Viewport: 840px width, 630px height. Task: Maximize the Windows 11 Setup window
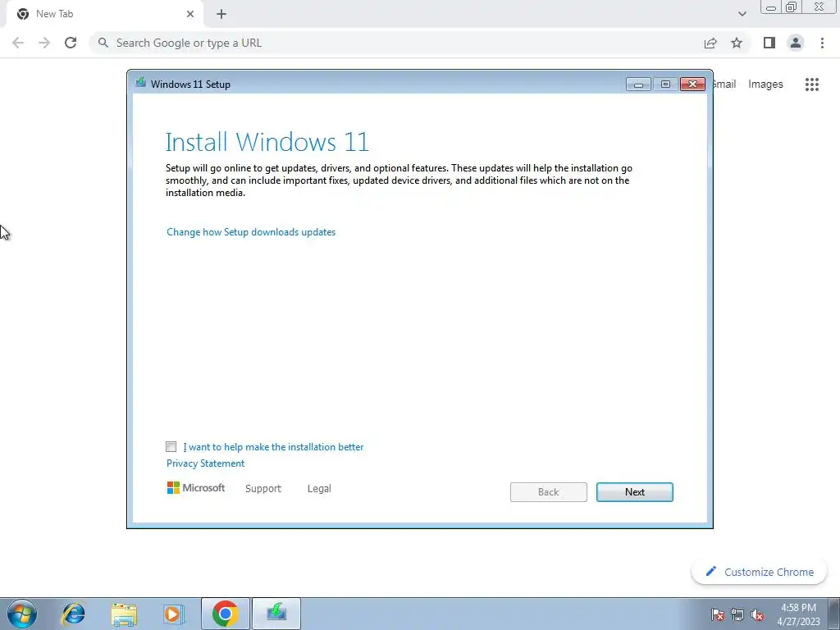665,84
